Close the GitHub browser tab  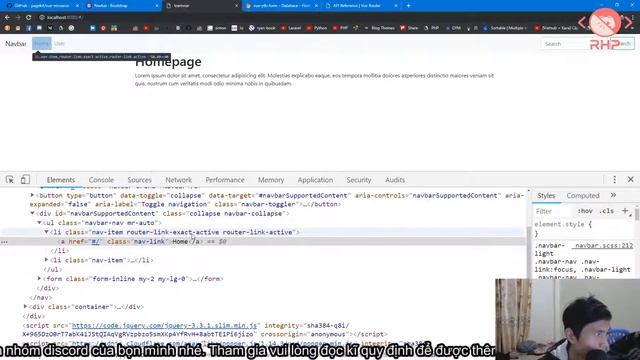click(77, 6)
